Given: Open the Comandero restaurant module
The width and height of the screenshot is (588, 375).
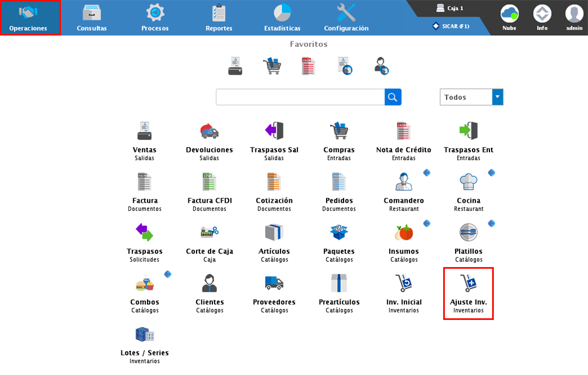Looking at the screenshot, I should (x=403, y=182).
